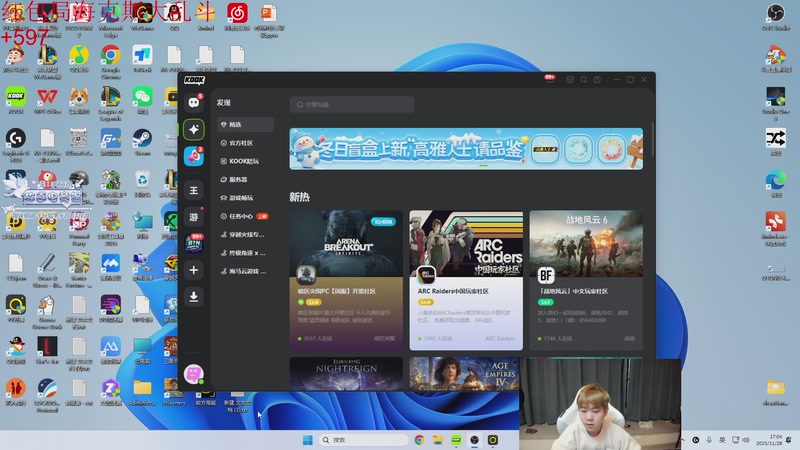The width and height of the screenshot is (800, 450).
Task: Click the Discover search input field
Action: point(352,105)
